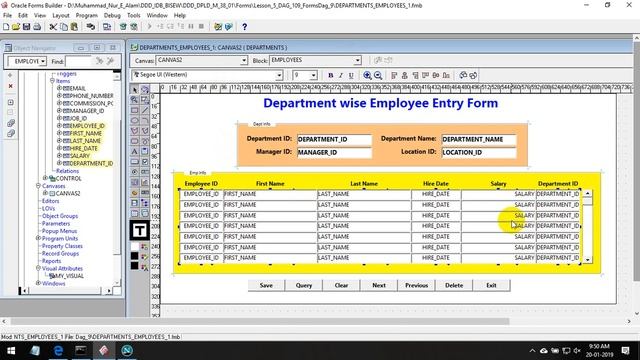Click the blue question mark Help icon
The width and height of the screenshot is (640, 360).
coord(244,27)
